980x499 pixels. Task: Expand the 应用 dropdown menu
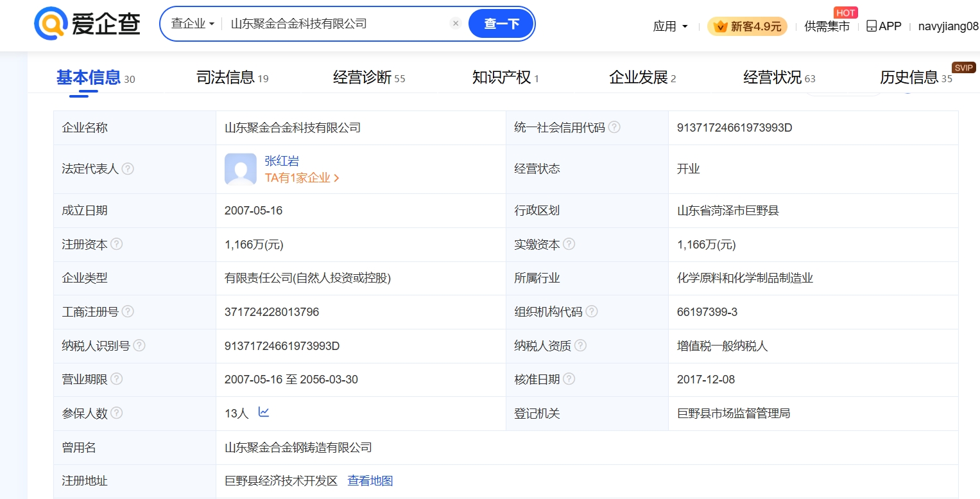[671, 26]
